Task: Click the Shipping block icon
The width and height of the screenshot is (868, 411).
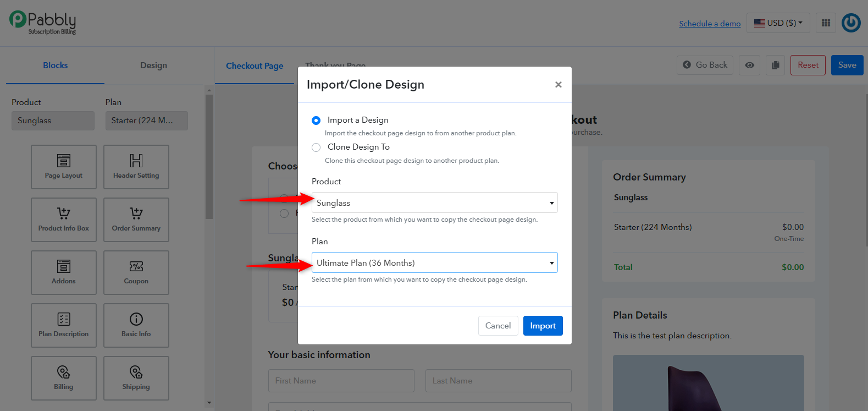Action: pyautogui.click(x=136, y=372)
